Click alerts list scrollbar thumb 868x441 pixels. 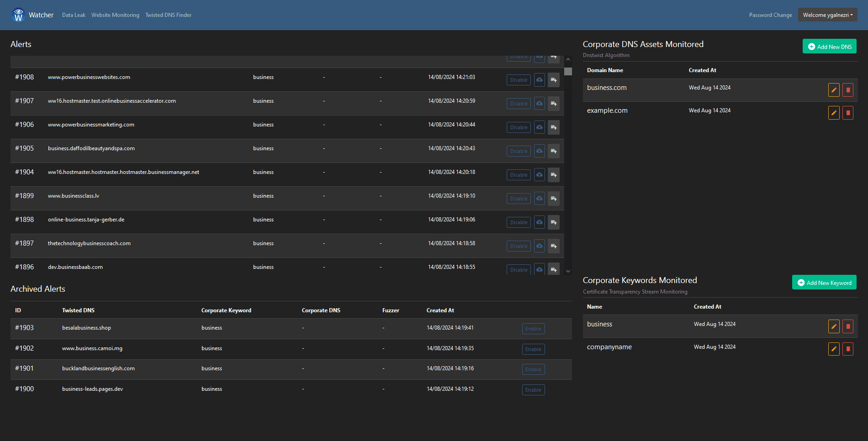pos(568,71)
